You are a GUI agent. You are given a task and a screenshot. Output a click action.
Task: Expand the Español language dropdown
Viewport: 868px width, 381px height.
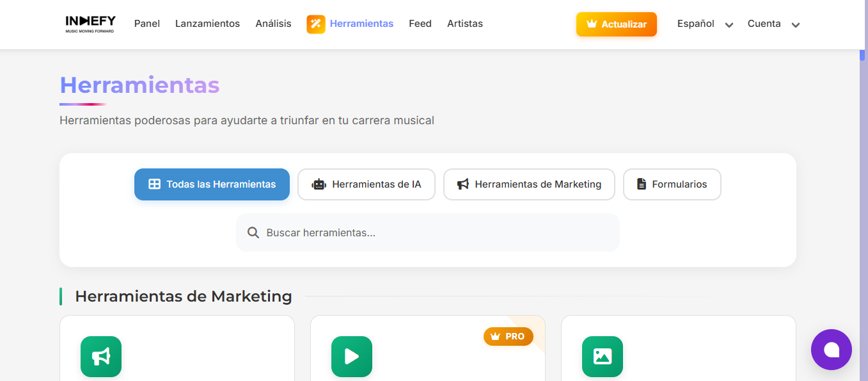(x=705, y=24)
